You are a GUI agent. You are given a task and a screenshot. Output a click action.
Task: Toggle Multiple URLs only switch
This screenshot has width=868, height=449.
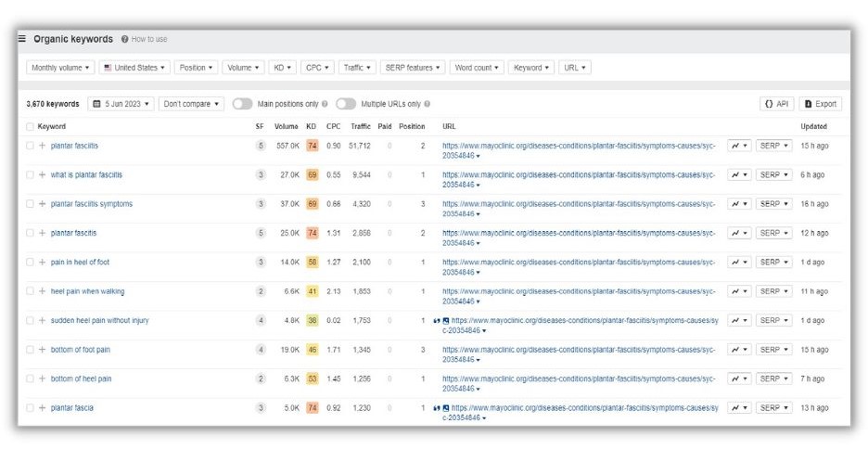[345, 104]
